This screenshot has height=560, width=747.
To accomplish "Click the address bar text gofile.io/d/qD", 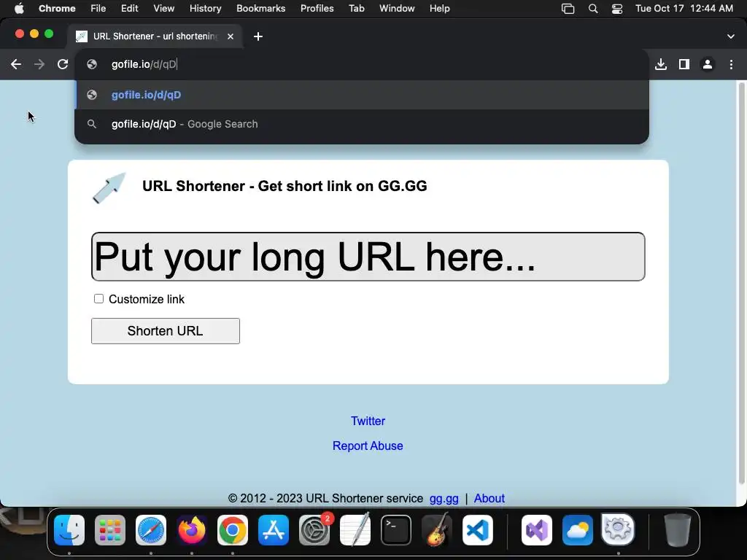I will [144, 64].
